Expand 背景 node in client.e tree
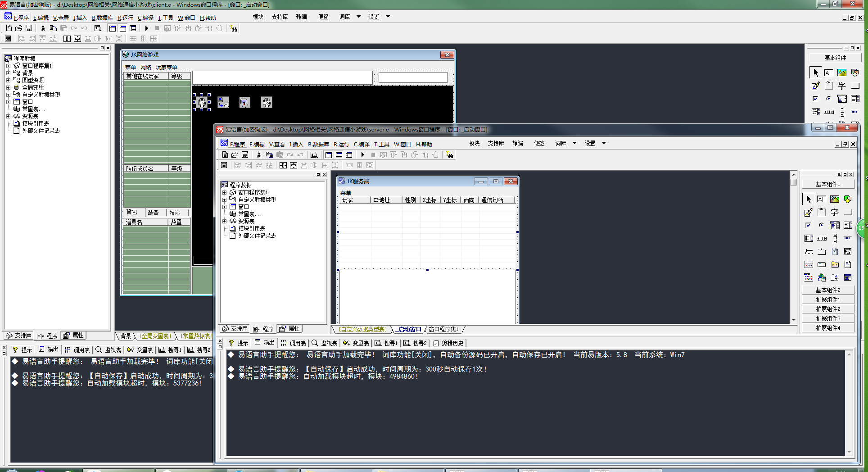Screen dimensions: 868x472 tap(8, 73)
